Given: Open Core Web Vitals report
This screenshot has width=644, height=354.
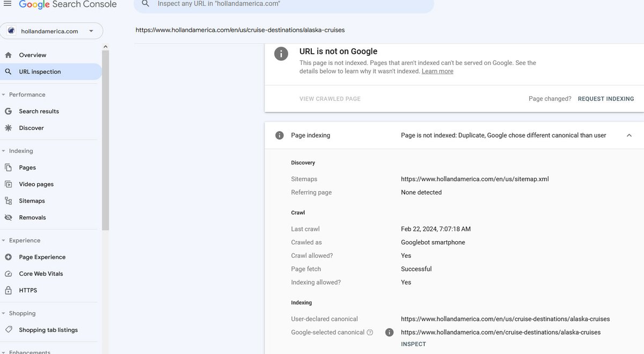Looking at the screenshot, I should tap(41, 274).
